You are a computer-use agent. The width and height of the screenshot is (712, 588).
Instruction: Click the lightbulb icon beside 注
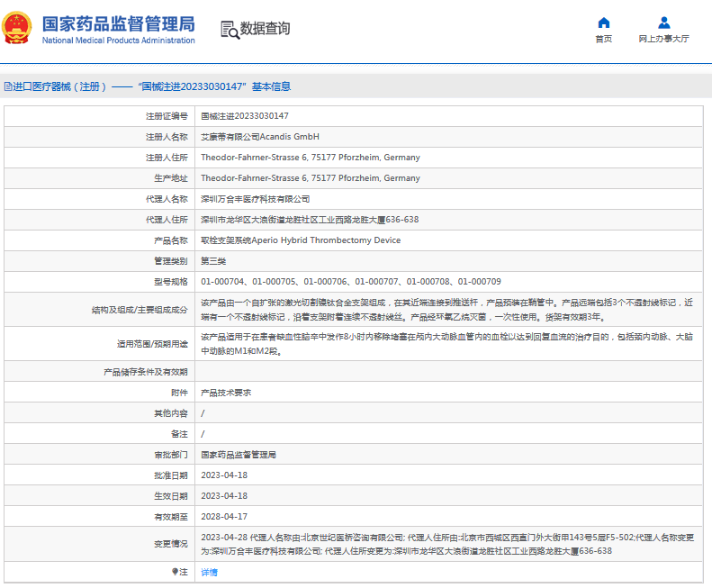tap(175, 572)
